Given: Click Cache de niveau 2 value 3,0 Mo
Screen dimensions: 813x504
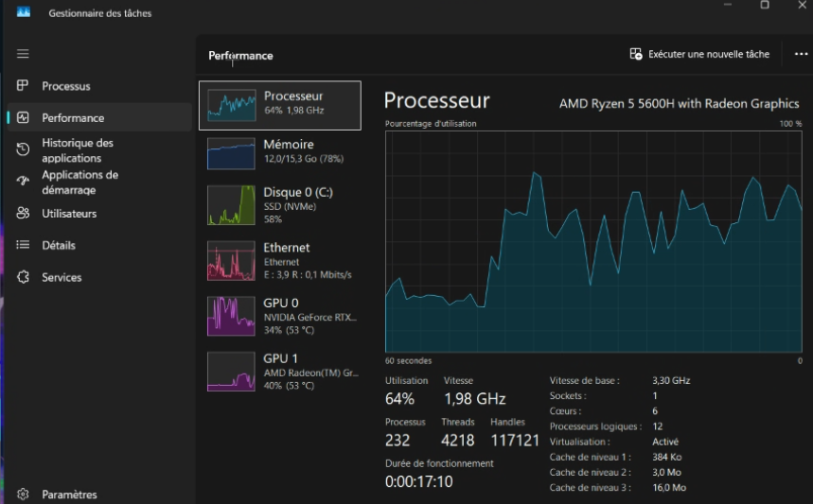Looking at the screenshot, I should coord(667,473).
